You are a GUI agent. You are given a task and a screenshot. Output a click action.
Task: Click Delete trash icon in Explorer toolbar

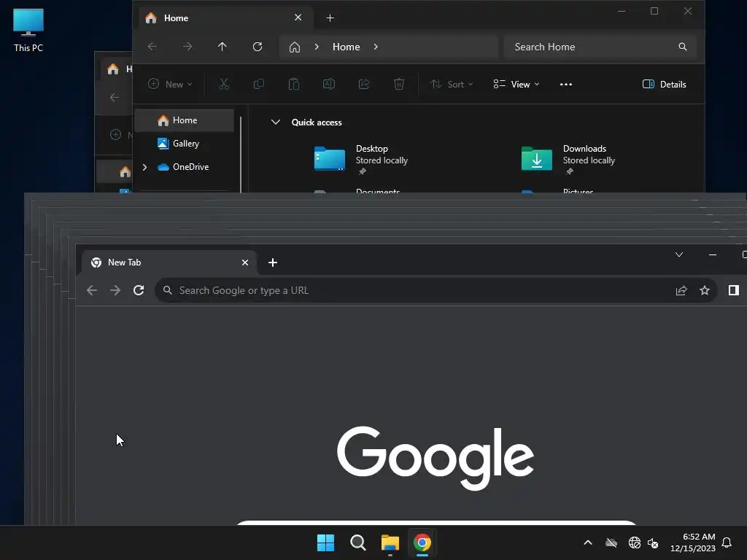point(399,85)
